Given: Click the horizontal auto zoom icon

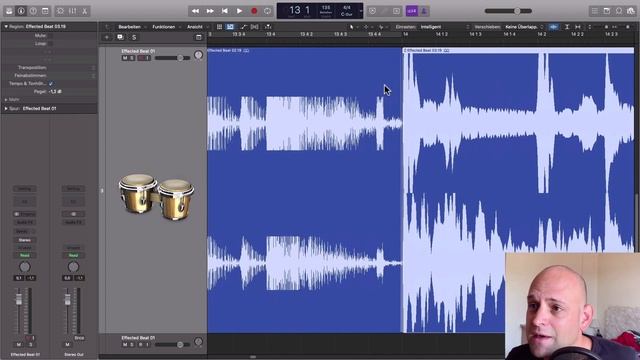Looking at the screenshot, I should click(578, 27).
